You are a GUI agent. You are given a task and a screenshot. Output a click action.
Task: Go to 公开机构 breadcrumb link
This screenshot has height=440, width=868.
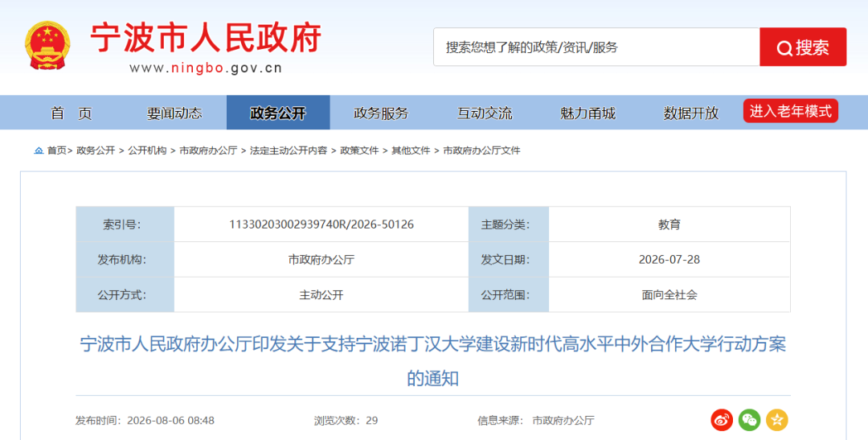tap(147, 150)
